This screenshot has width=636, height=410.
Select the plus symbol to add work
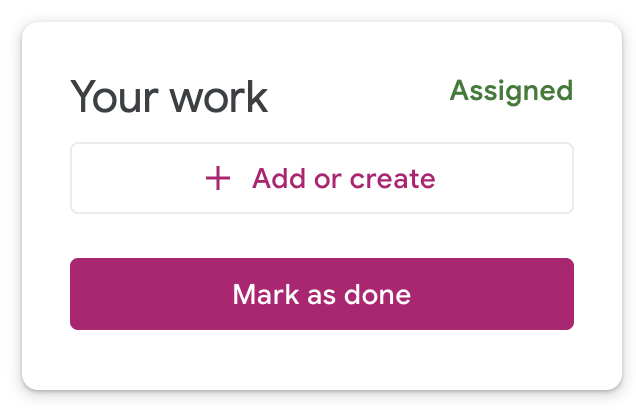217,179
